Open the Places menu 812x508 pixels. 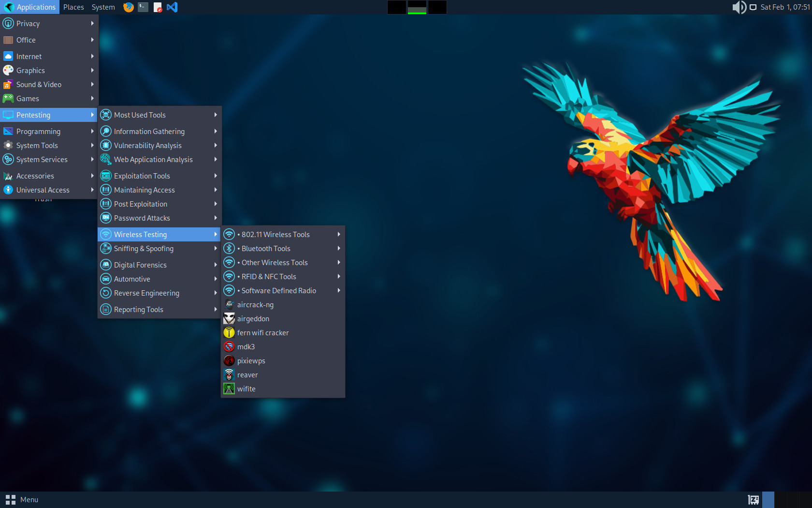coord(73,7)
